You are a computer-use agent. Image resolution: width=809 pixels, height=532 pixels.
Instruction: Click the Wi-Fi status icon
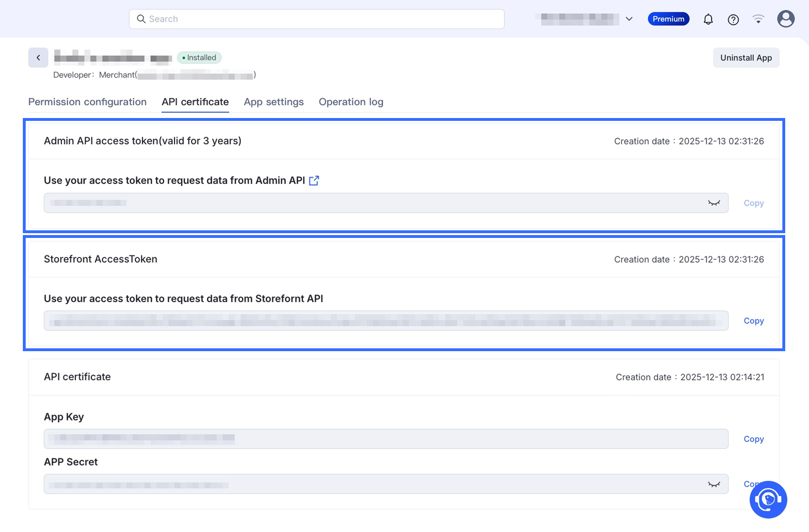758,19
